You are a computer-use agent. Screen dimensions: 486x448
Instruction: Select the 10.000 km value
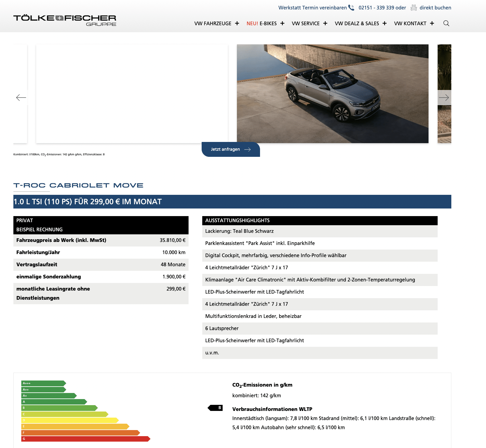click(174, 252)
